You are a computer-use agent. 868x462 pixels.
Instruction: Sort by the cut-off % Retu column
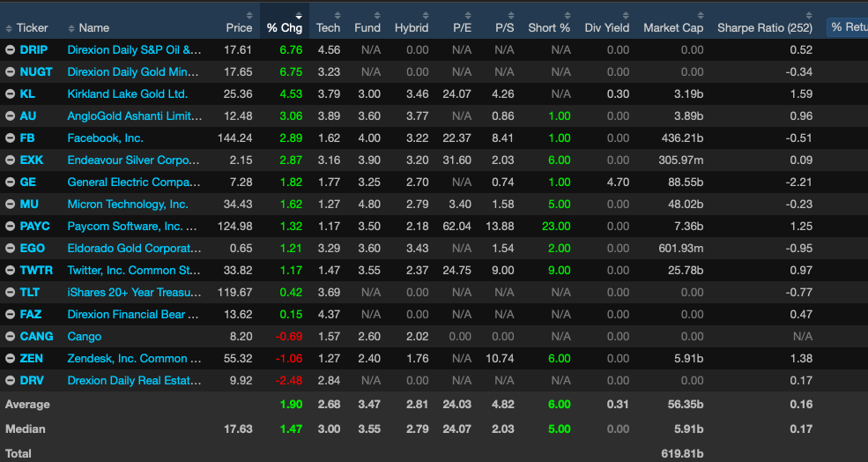[849, 27]
